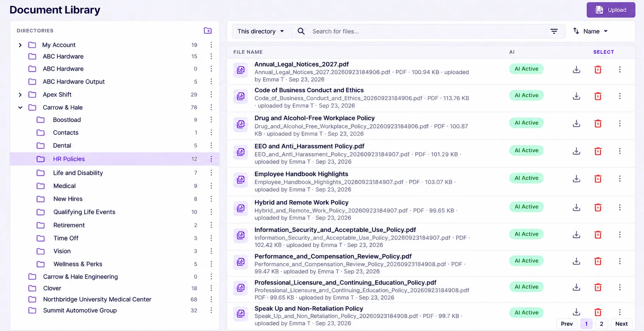
Task: Toggle the AI Active badge for Employee Handbook Highlights
Action: point(526,178)
